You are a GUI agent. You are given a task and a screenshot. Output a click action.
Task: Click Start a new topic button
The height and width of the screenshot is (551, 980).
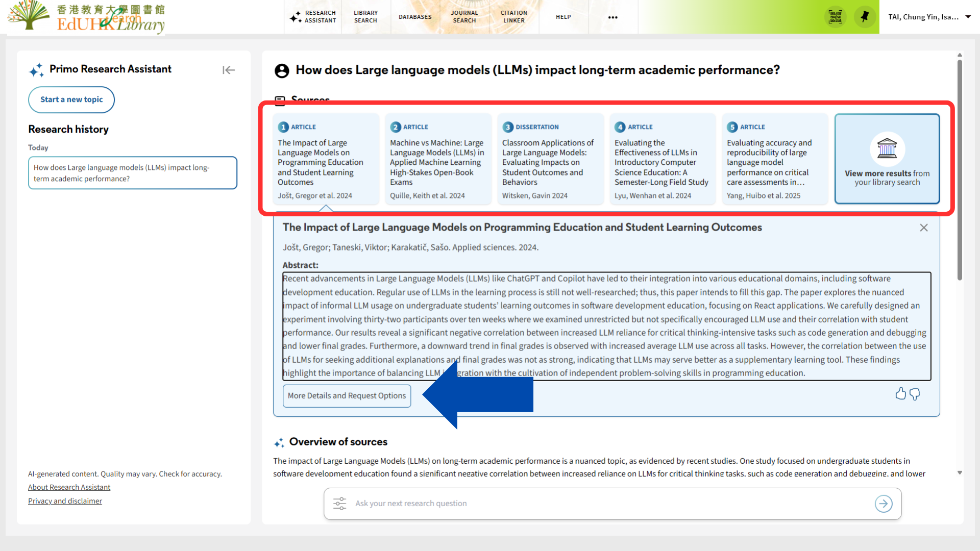click(x=71, y=99)
